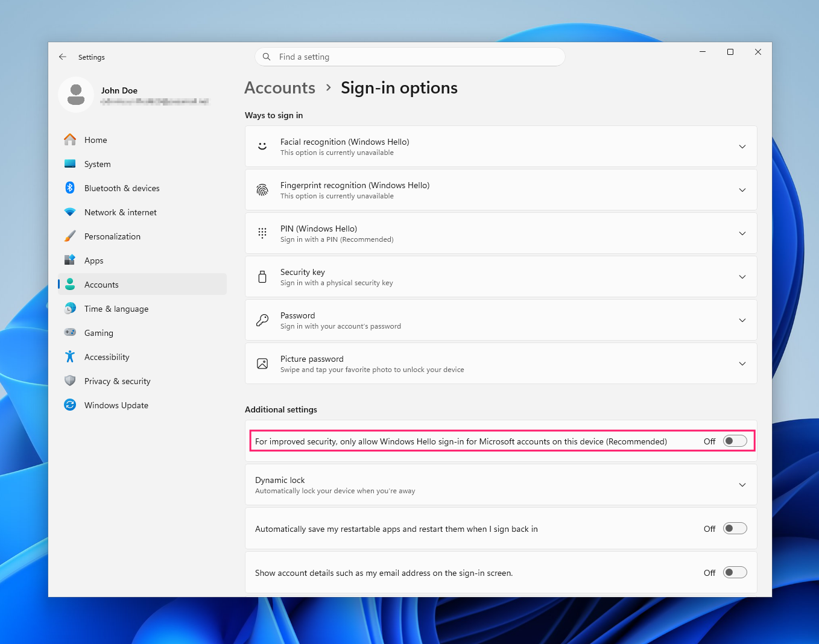Select Accounts in the sidebar

coord(142,285)
